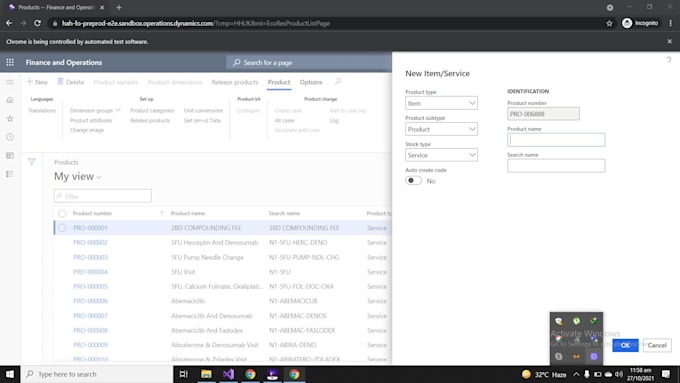Click the action pane search magnifier
Screen dimensions: 680x383
coord(338,82)
